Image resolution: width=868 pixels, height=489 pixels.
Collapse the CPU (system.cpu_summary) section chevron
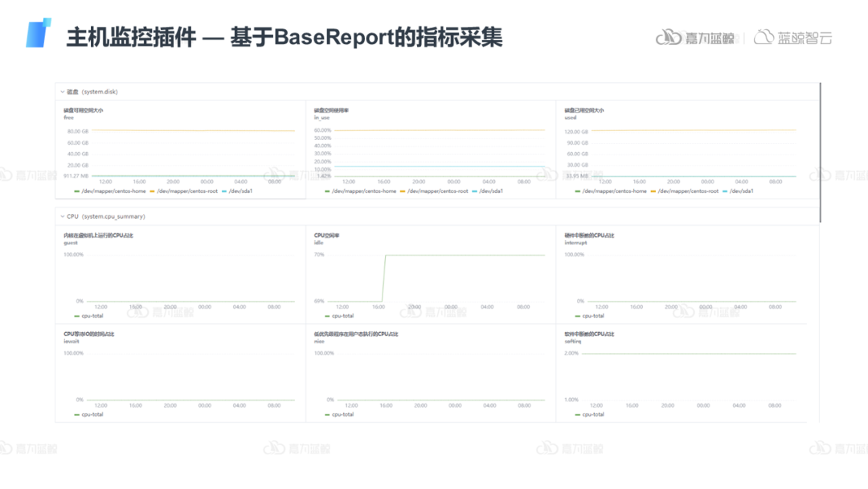click(62, 216)
